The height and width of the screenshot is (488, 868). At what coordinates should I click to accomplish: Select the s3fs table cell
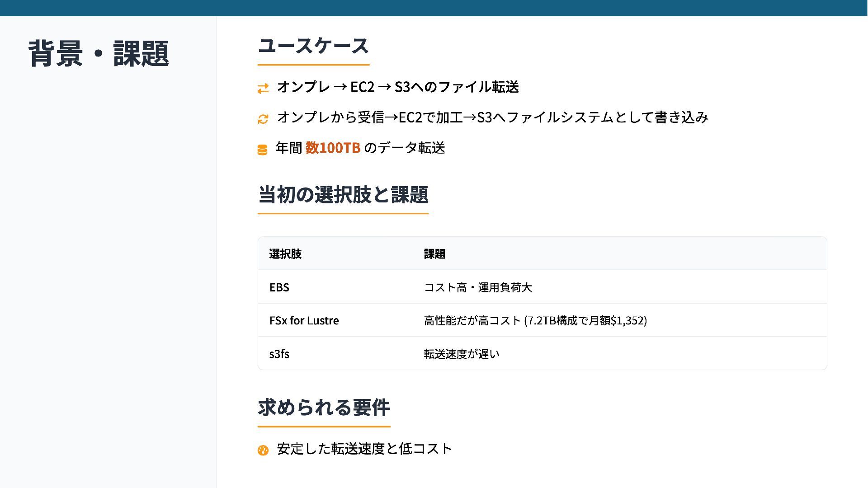coord(279,354)
